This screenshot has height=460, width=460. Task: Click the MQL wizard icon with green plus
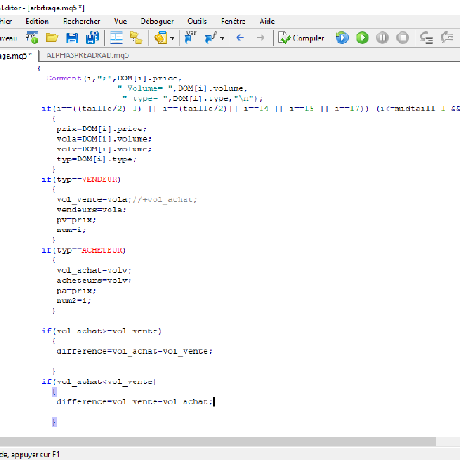click(x=32, y=38)
